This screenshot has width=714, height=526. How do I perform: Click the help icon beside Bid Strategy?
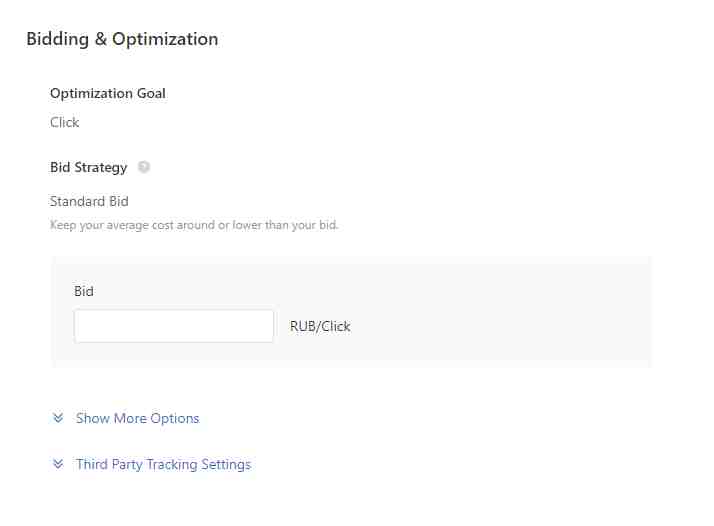144,167
